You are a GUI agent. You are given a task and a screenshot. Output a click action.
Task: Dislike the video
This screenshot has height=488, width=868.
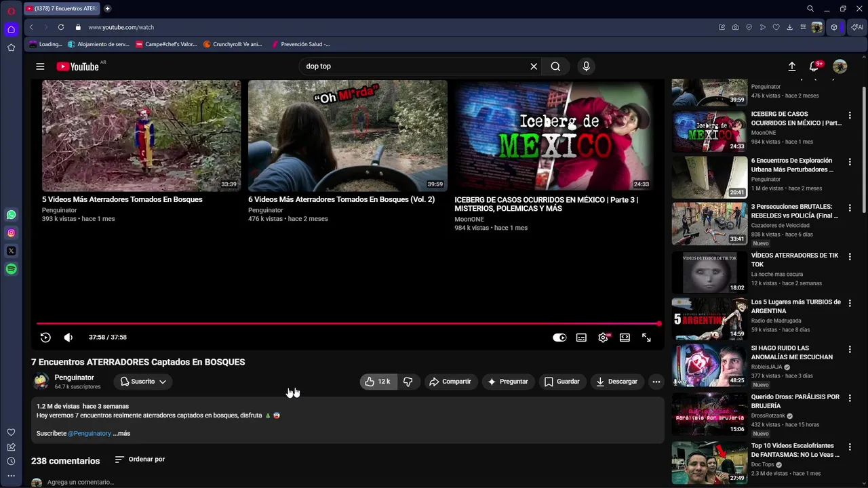point(408,382)
